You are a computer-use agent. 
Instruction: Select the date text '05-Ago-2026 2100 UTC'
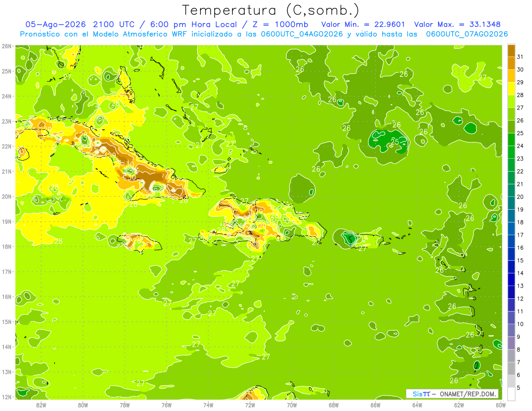tap(81, 24)
